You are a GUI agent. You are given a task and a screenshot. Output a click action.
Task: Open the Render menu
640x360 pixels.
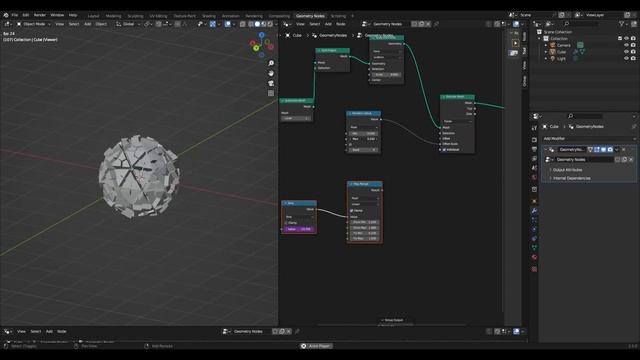coord(40,15)
